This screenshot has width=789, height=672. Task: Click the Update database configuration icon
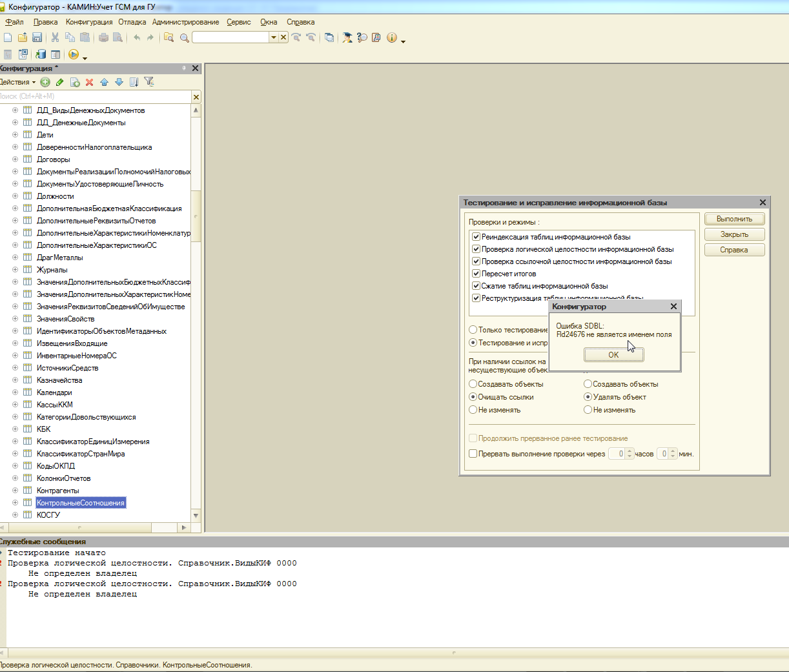pos(41,55)
